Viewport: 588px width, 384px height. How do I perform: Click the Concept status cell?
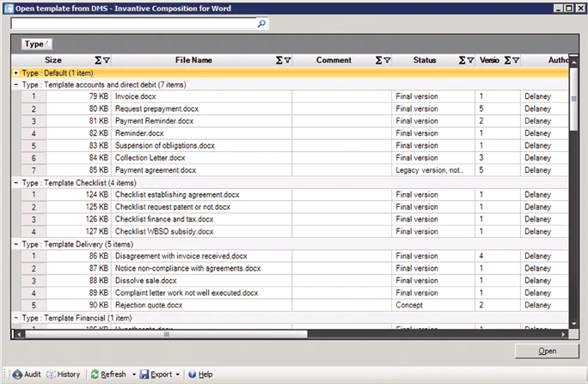click(x=433, y=305)
